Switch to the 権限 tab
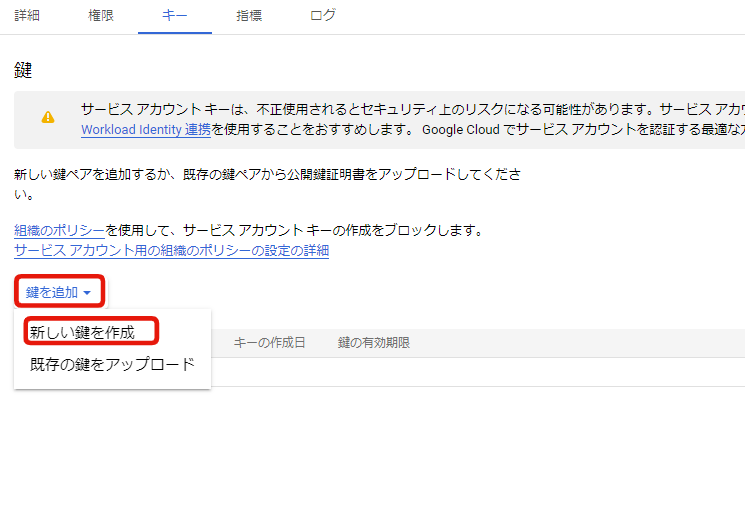The height and width of the screenshot is (515, 745). pyautogui.click(x=101, y=16)
